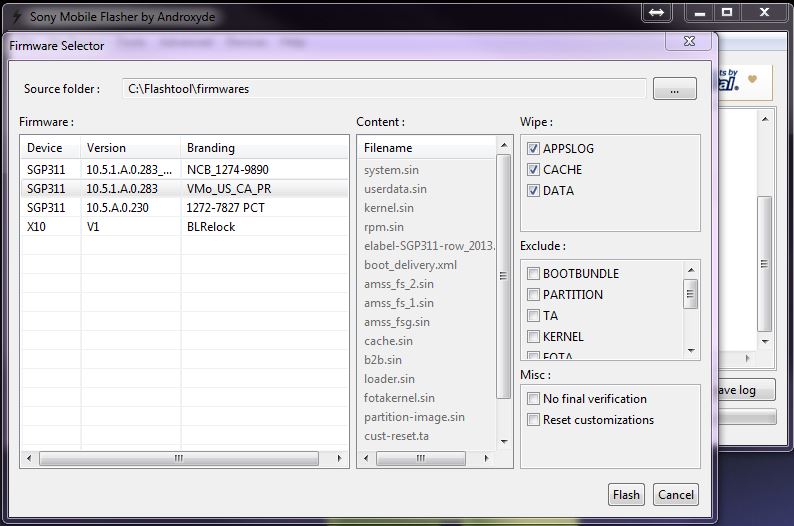Click main window log scroll up arrow
This screenshot has height=526, width=794.
pyautogui.click(x=765, y=119)
